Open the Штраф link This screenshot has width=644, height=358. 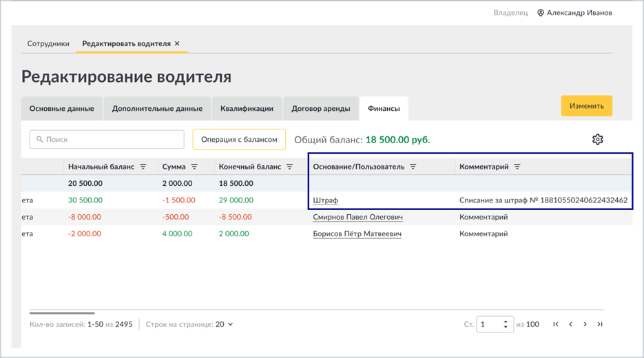(x=325, y=200)
